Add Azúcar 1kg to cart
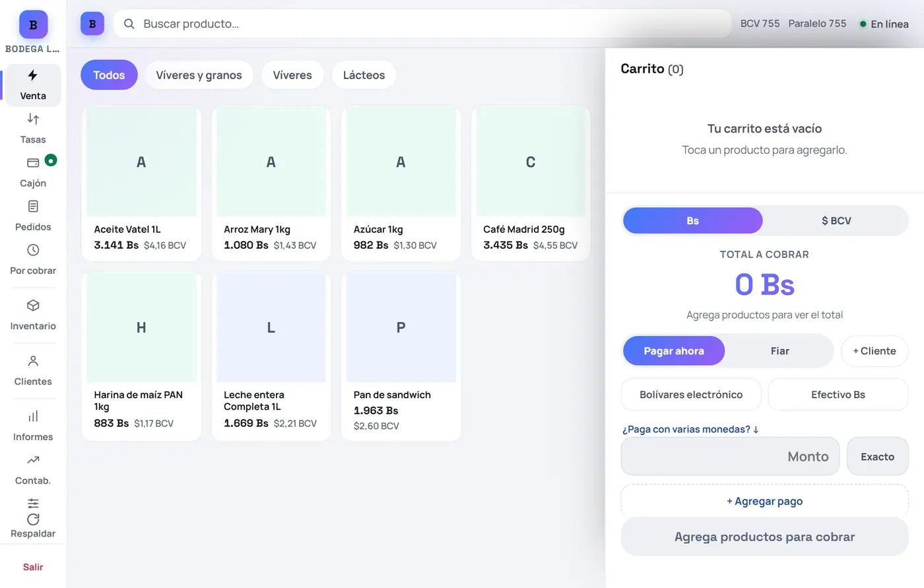Image resolution: width=924 pixels, height=588 pixels. click(x=401, y=183)
